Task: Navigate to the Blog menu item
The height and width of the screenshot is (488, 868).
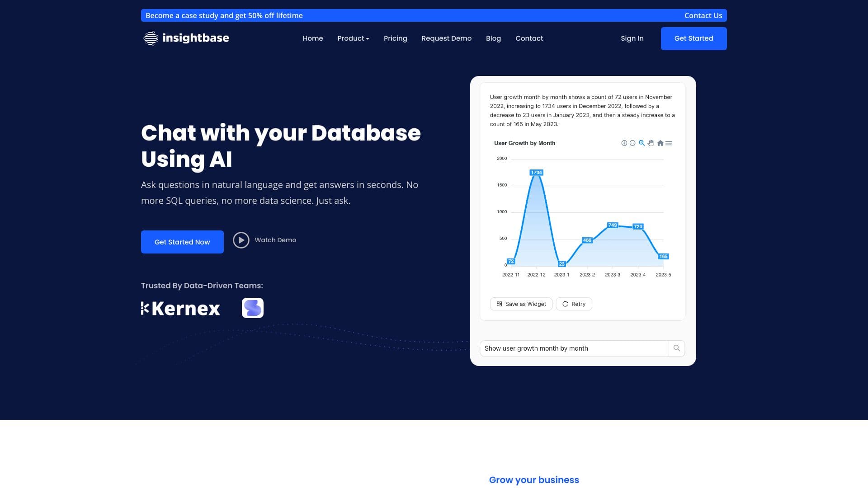Action: (x=493, y=38)
